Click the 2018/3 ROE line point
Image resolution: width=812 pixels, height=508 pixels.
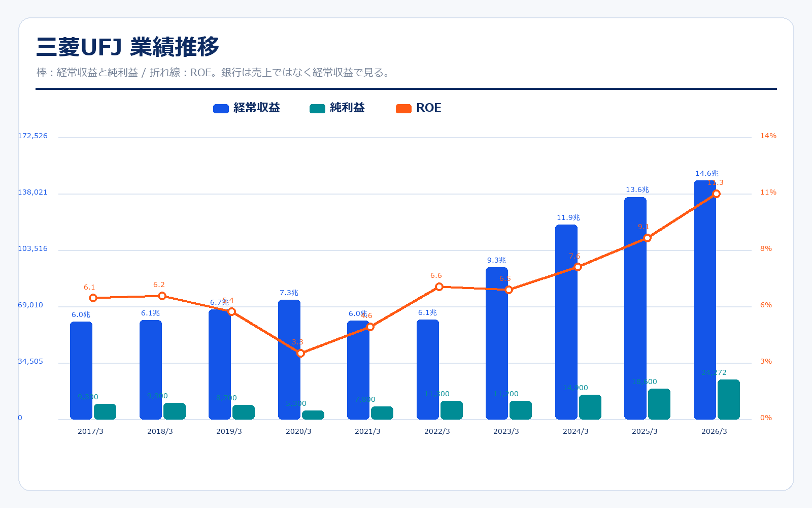coord(162,296)
